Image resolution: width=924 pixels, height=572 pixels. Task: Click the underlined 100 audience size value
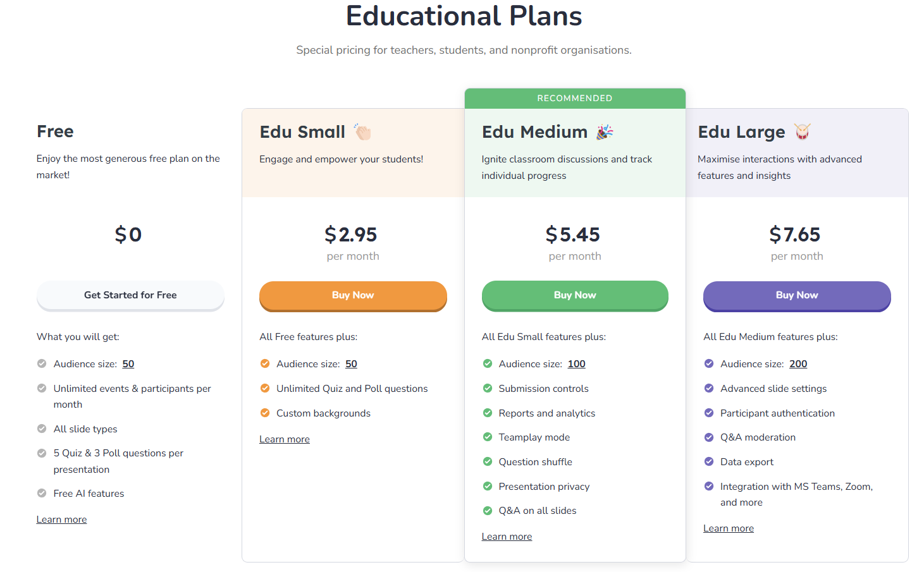tap(577, 364)
